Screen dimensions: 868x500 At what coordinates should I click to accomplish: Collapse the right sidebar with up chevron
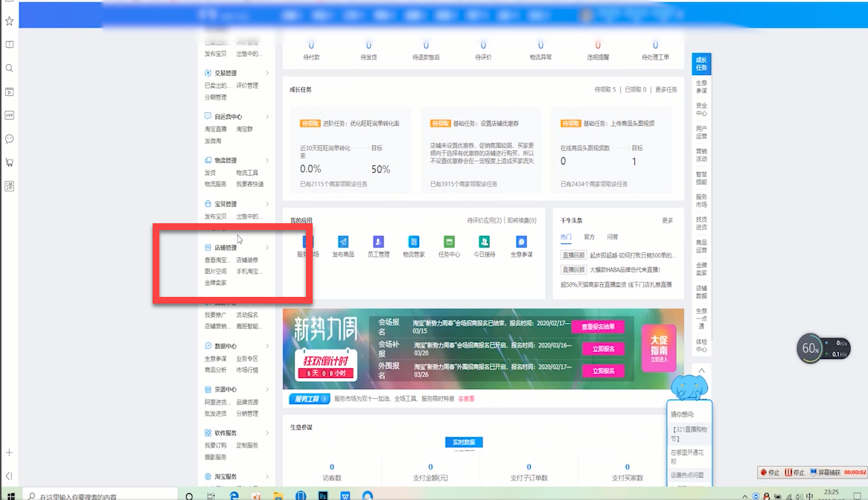(x=701, y=371)
